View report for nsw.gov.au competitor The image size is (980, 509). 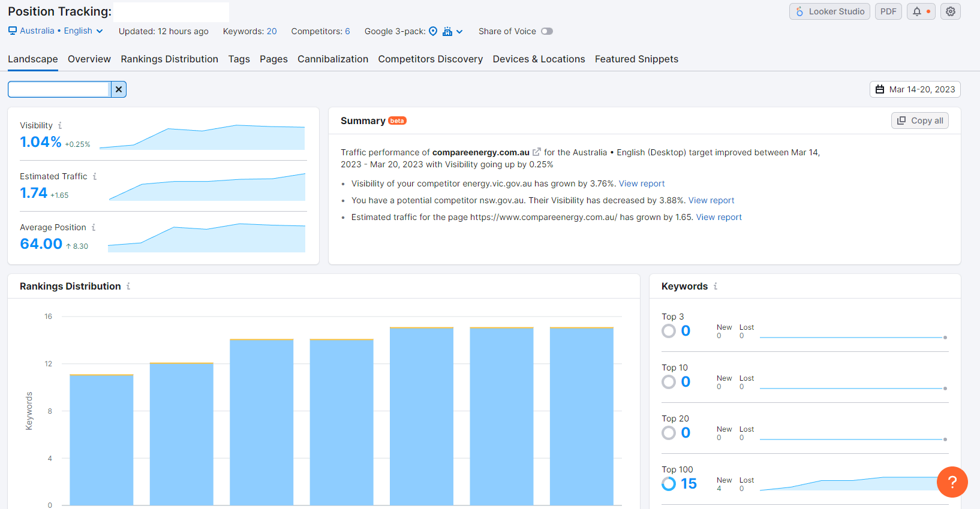coord(711,200)
